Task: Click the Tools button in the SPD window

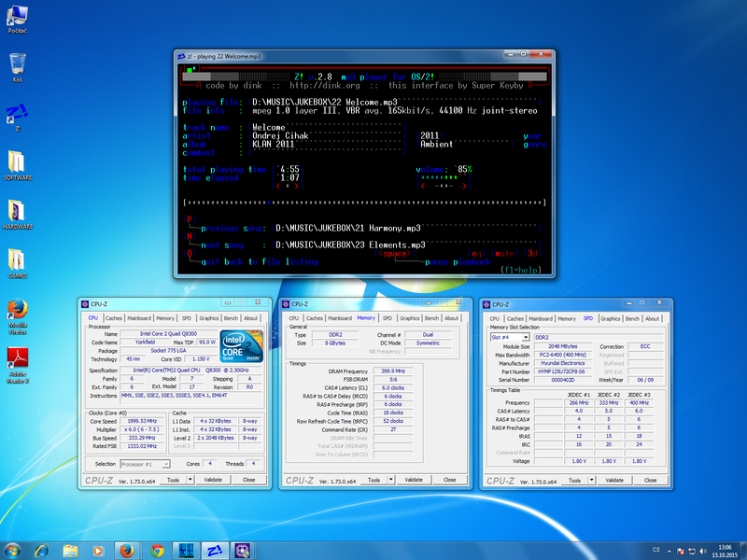Action: click(576, 480)
